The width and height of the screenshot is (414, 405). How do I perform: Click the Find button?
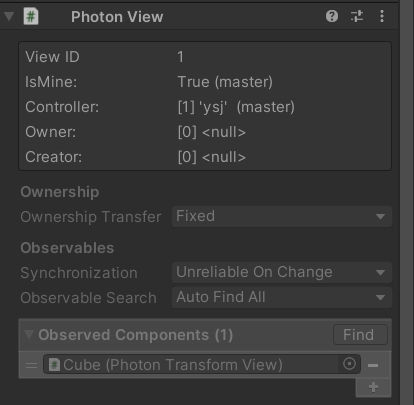click(360, 335)
